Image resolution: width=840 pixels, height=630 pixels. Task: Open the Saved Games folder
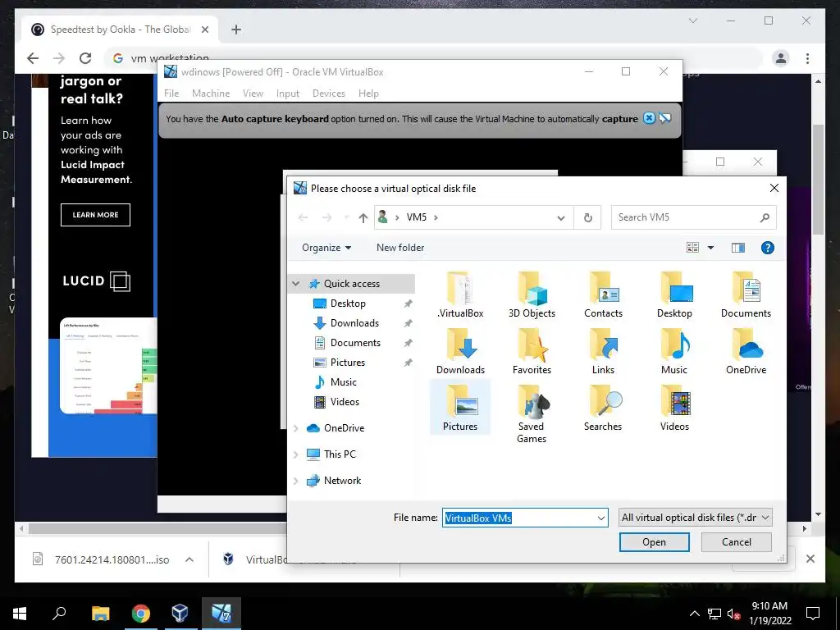(532, 413)
